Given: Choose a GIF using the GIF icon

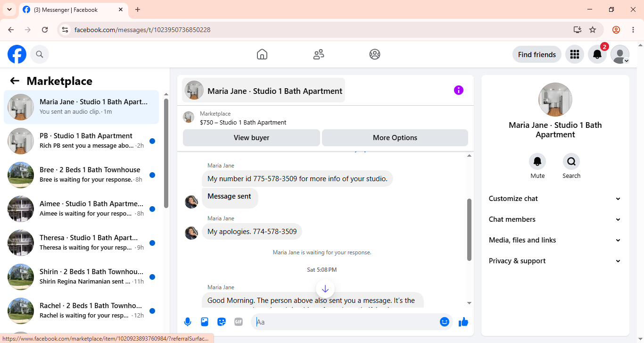Looking at the screenshot, I should (x=239, y=322).
